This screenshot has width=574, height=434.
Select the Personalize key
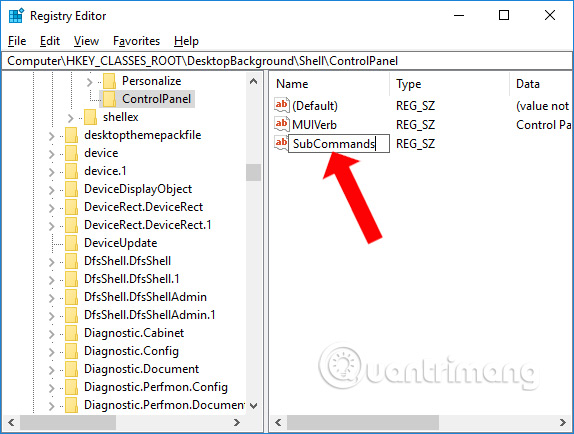[152, 81]
